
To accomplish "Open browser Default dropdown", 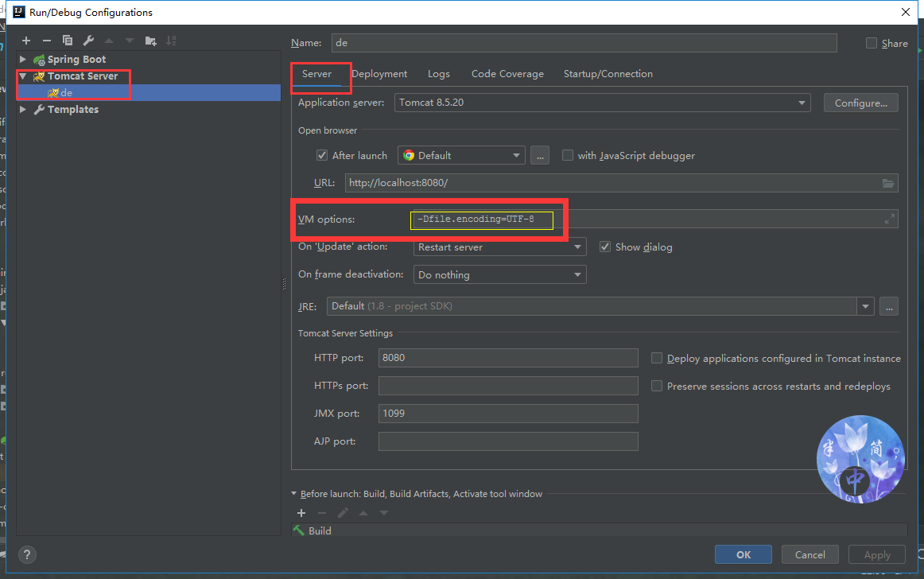I will click(461, 156).
